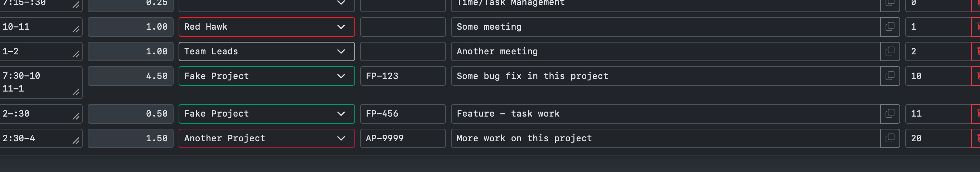980x172 pixels.
Task: Open the Fake Project dropdown for FP-123
Action: pyautogui.click(x=267, y=76)
